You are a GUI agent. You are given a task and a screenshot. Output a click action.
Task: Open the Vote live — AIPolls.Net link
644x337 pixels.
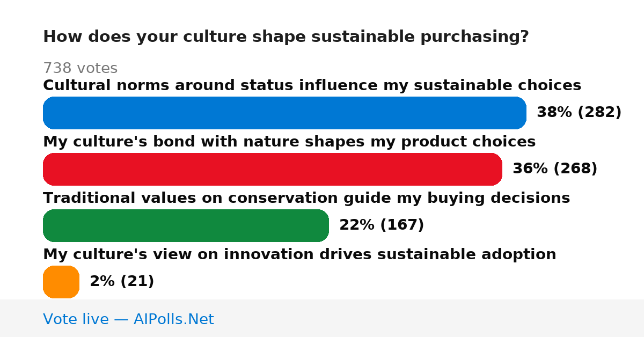click(x=128, y=319)
